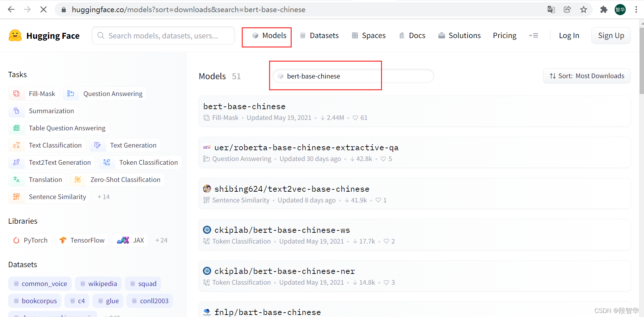
Task: Open the Docs tab
Action: (x=412, y=35)
